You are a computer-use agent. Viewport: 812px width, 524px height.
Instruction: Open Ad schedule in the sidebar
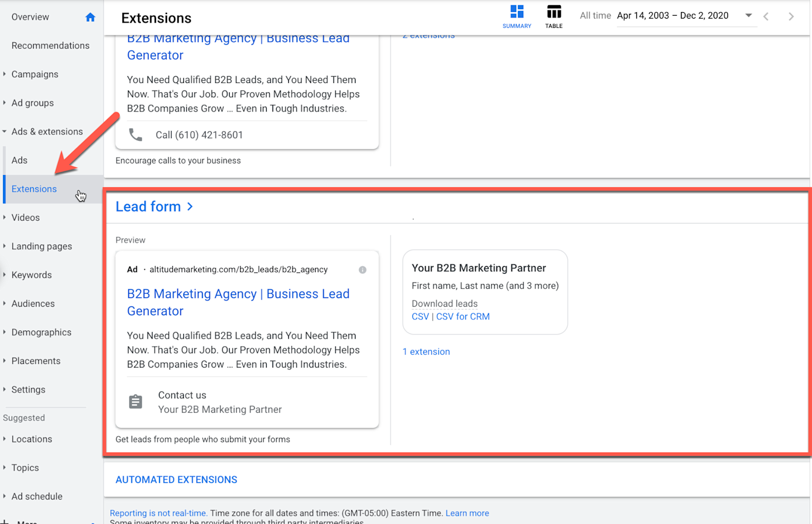(x=37, y=496)
